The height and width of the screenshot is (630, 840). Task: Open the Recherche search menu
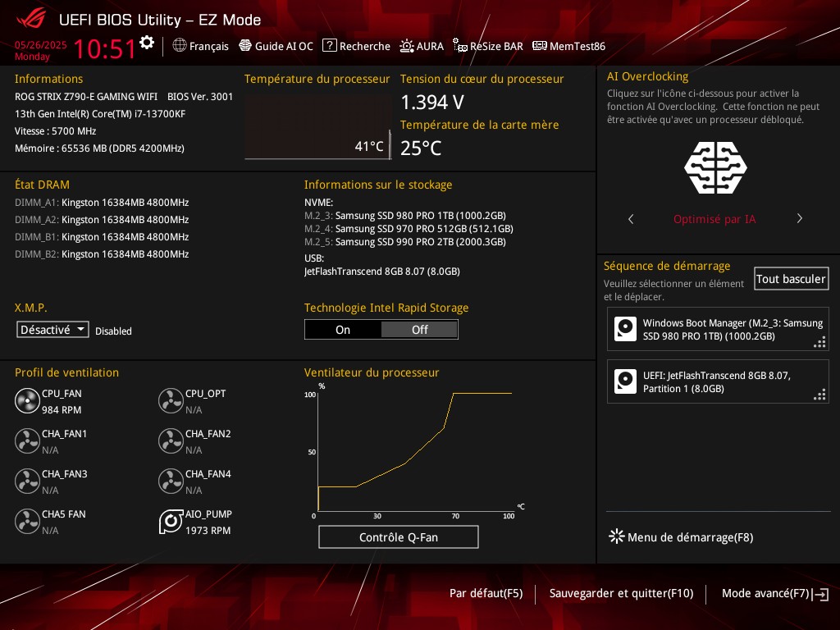coord(356,46)
